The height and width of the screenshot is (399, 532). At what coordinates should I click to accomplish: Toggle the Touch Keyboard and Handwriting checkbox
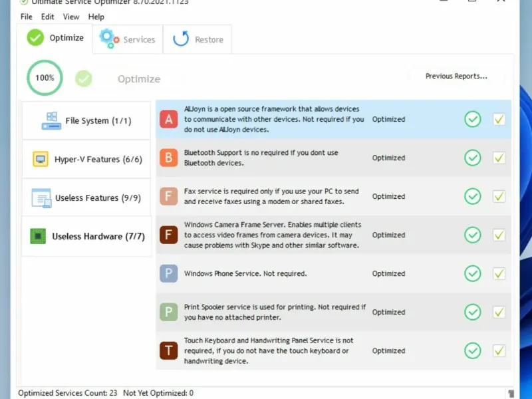[x=499, y=350]
